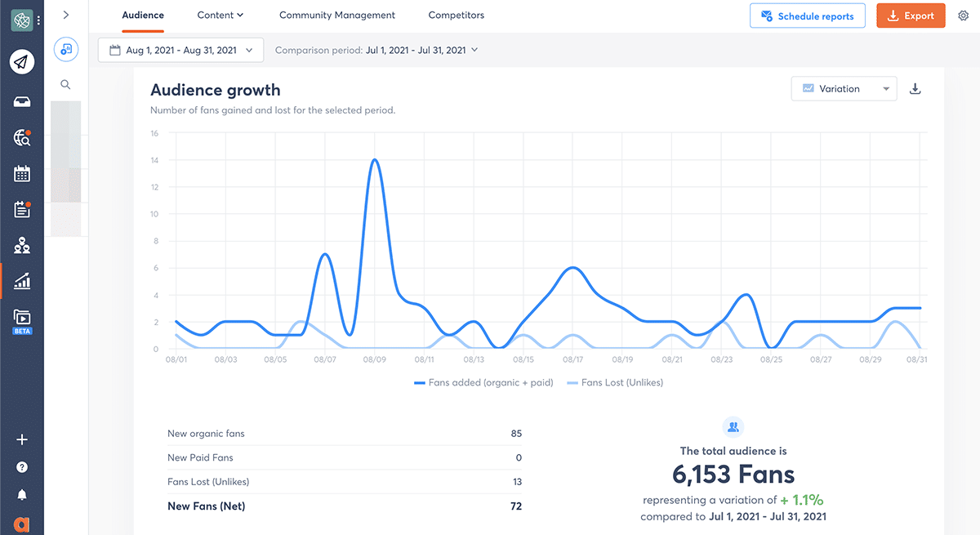
Task: Open the Aug 1 – Aug 31 date range dropdown
Action: coord(180,50)
